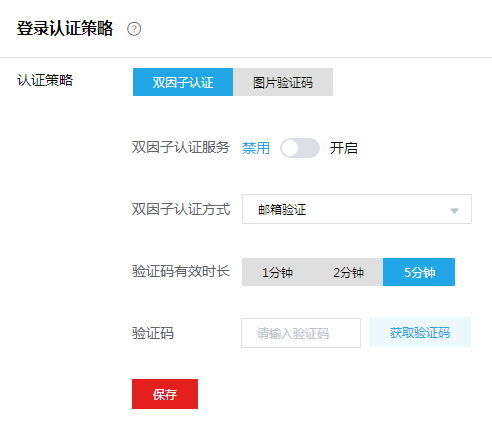The width and height of the screenshot is (492, 423).
Task: Click the 开启 label next to the switch
Action: [x=344, y=148]
